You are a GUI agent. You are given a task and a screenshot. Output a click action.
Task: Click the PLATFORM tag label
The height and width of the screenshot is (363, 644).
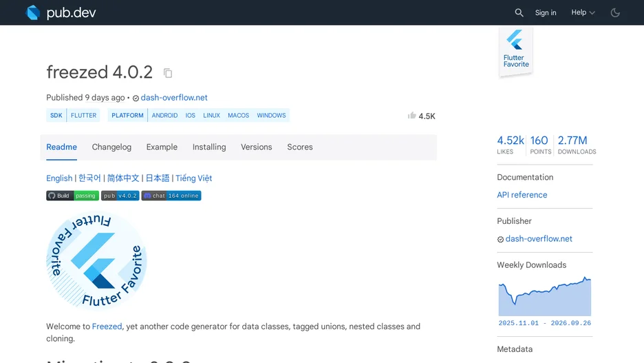(x=127, y=116)
